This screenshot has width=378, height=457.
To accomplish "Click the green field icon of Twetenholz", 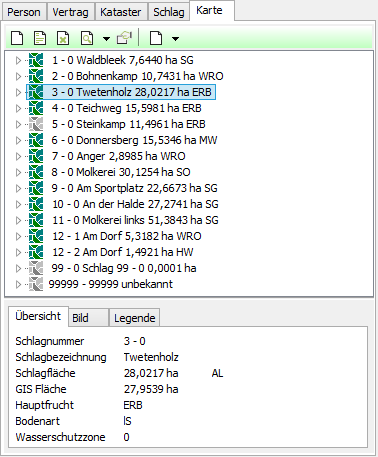I will click(x=36, y=92).
